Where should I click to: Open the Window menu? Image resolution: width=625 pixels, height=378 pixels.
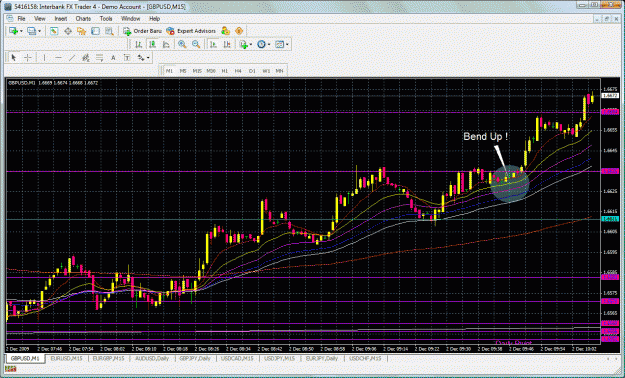click(131, 19)
